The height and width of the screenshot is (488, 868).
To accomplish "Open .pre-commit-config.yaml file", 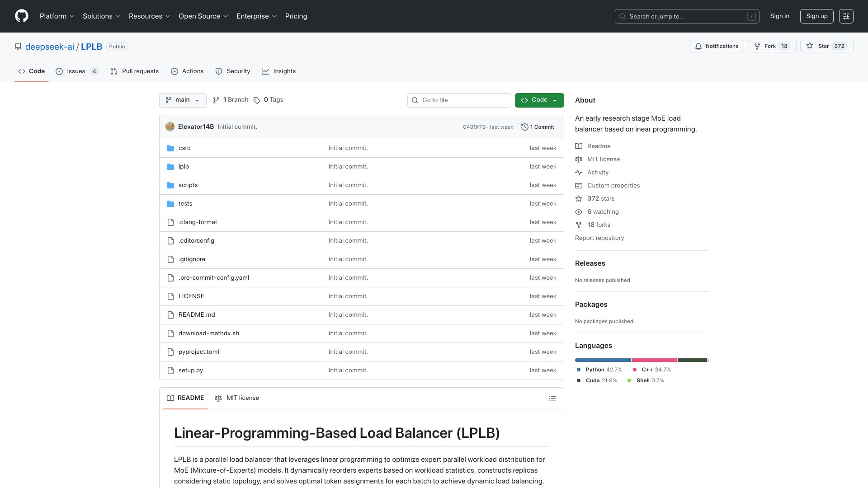I will [214, 278].
